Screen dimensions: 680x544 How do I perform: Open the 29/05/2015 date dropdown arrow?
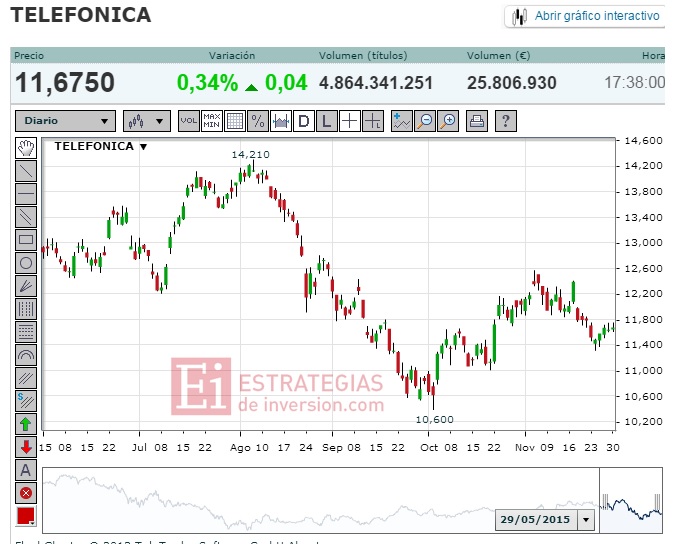tap(586, 520)
